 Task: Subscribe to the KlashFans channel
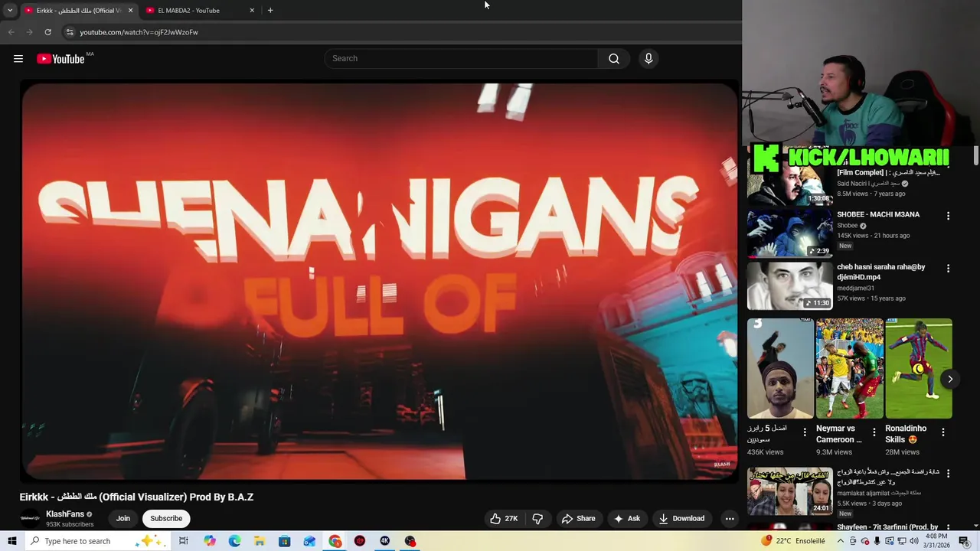(x=166, y=519)
